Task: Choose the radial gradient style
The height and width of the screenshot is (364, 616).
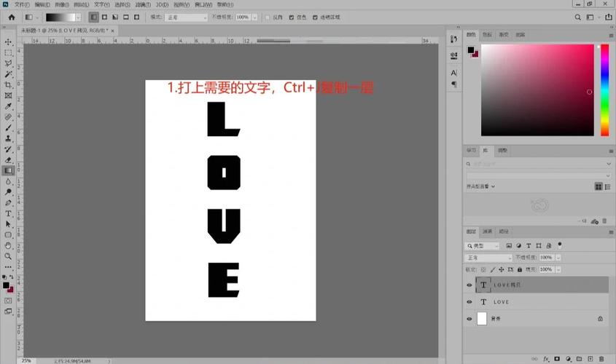Action: click(104, 17)
